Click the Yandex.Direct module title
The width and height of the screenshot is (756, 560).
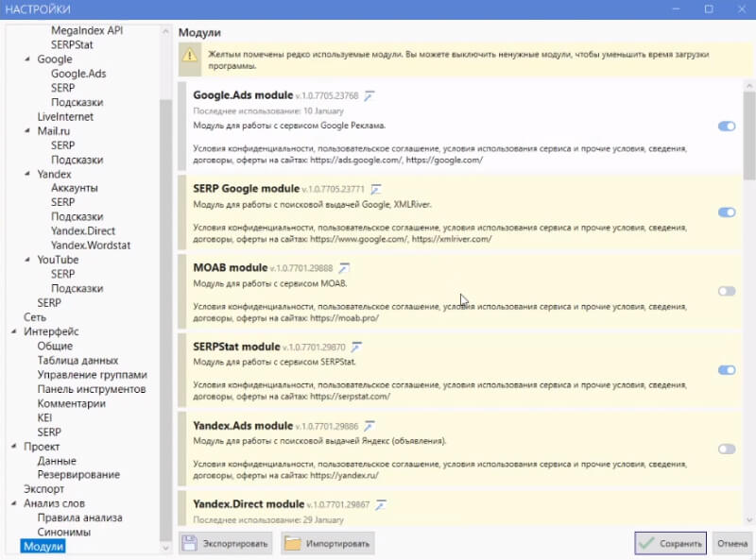pyautogui.click(x=249, y=504)
